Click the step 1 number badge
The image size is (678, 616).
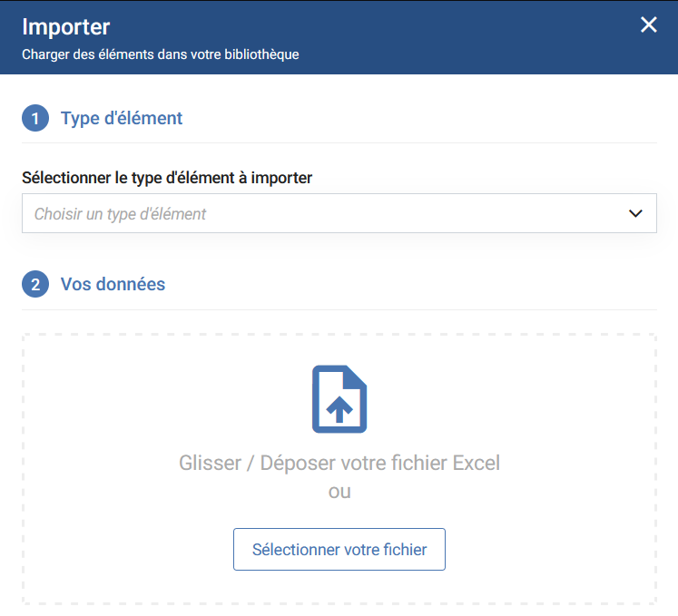pos(35,119)
